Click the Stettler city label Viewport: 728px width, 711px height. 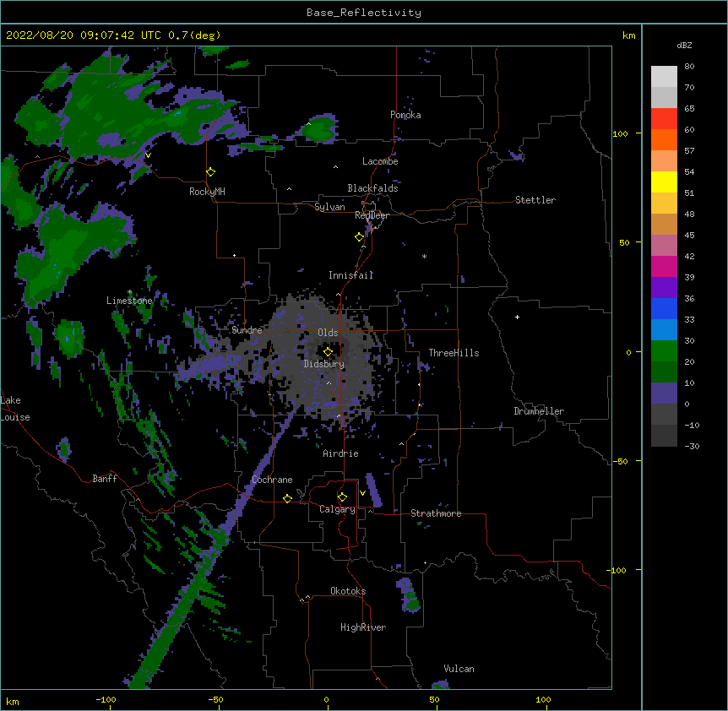535,200
